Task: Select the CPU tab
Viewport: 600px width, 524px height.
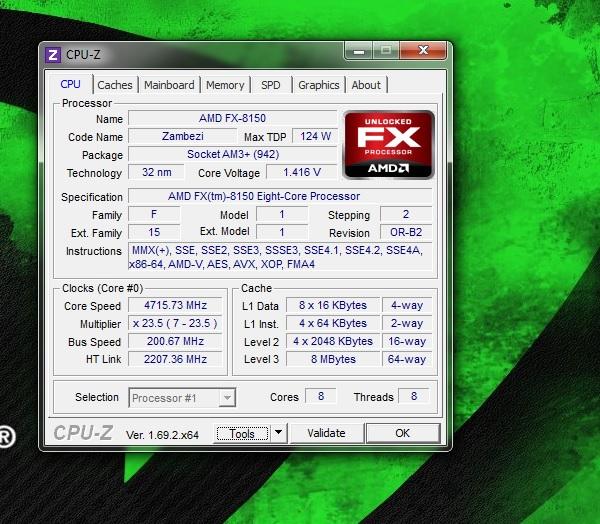Action: pos(70,84)
